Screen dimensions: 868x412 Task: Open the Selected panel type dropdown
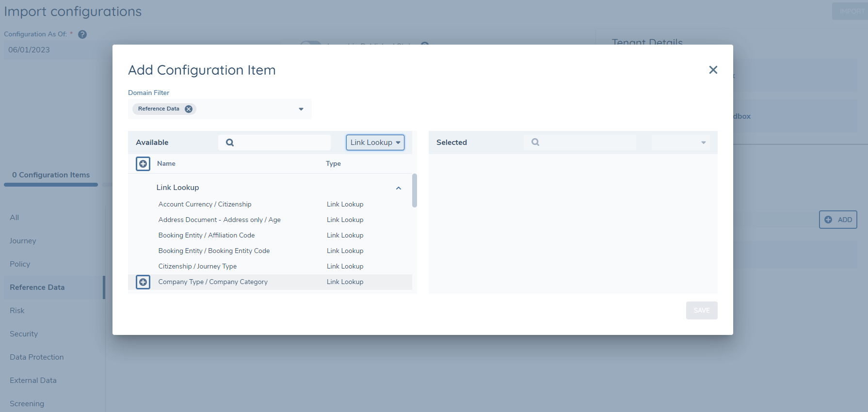pos(703,143)
